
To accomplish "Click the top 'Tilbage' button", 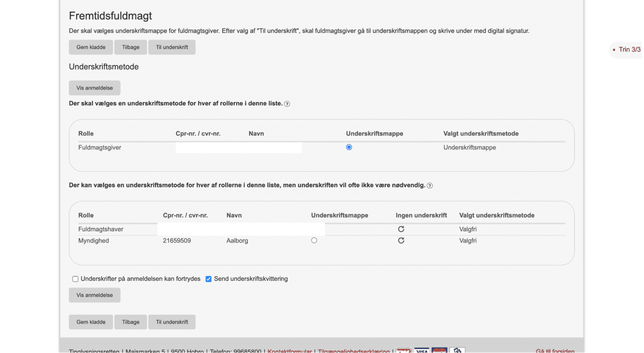I will (x=130, y=47).
